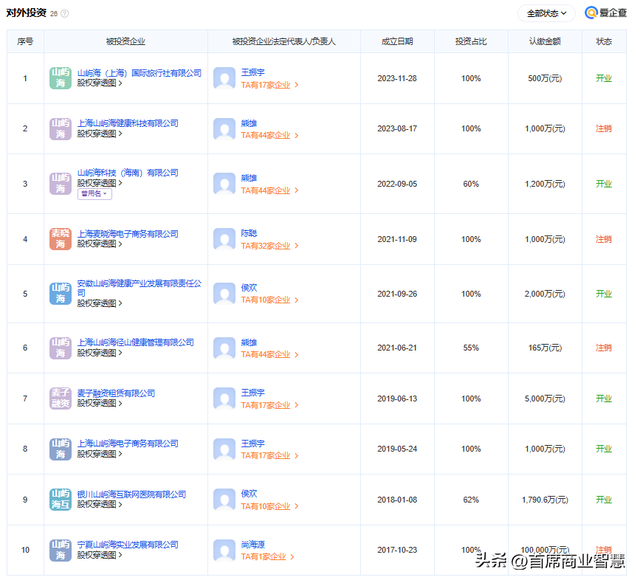Click TA有44家企业 link in row 2
The height and width of the screenshot is (583, 640).
[x=269, y=135]
